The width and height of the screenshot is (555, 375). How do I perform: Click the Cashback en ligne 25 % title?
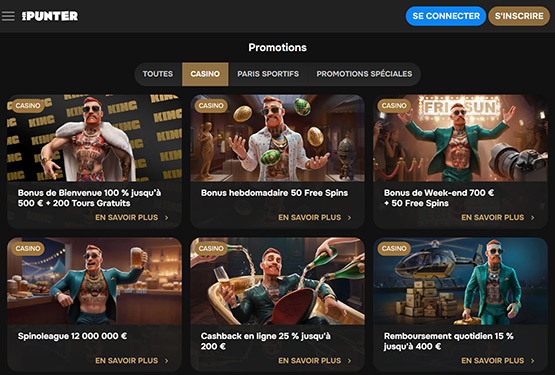[266, 341]
